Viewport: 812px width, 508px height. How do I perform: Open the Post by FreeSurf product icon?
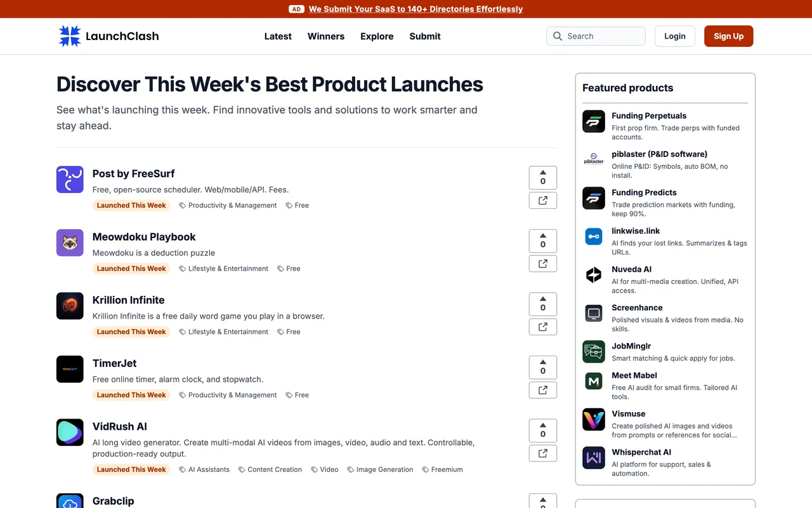point(70,180)
